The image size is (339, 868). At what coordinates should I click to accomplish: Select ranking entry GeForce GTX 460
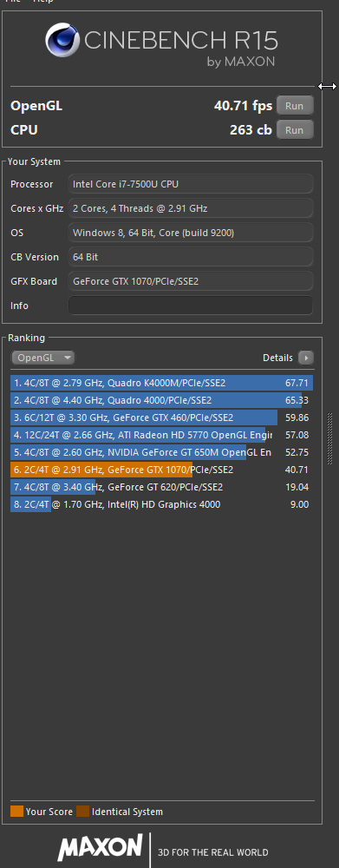pyautogui.click(x=162, y=418)
